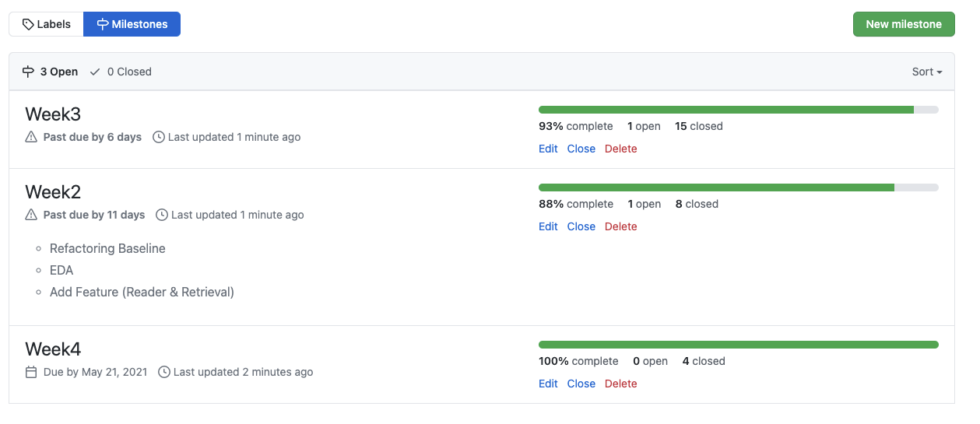Click the tag icon beside Labels
The width and height of the screenshot is (980, 424).
point(28,24)
